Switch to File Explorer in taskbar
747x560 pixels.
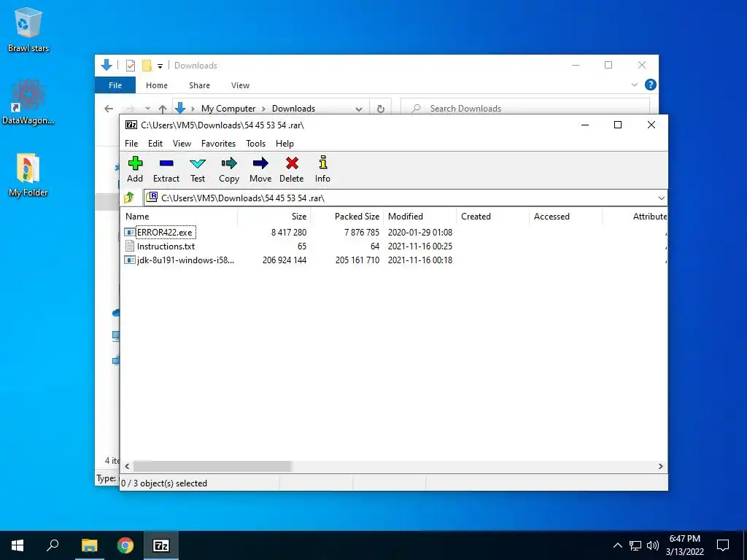coord(89,545)
